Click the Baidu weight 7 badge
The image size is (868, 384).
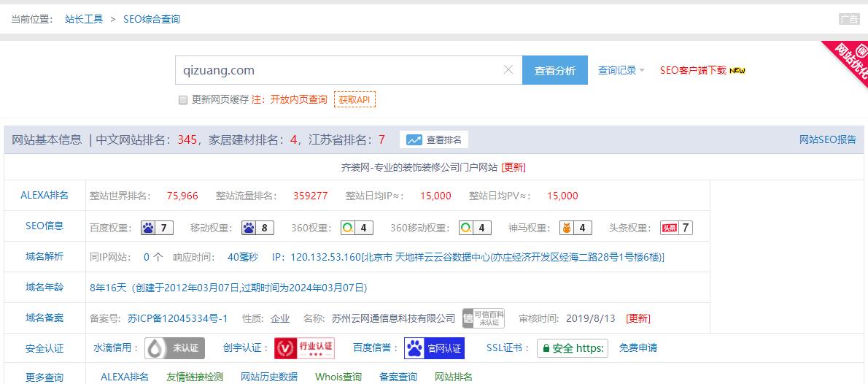[x=158, y=228]
